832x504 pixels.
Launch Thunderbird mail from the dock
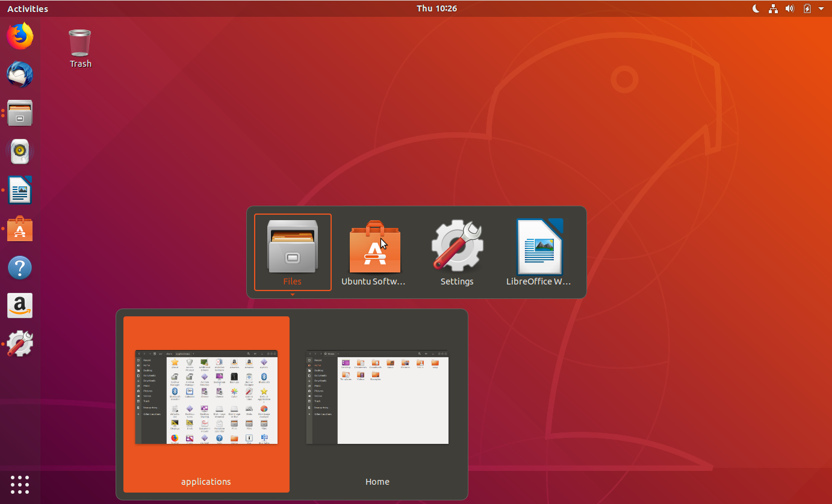click(x=20, y=75)
